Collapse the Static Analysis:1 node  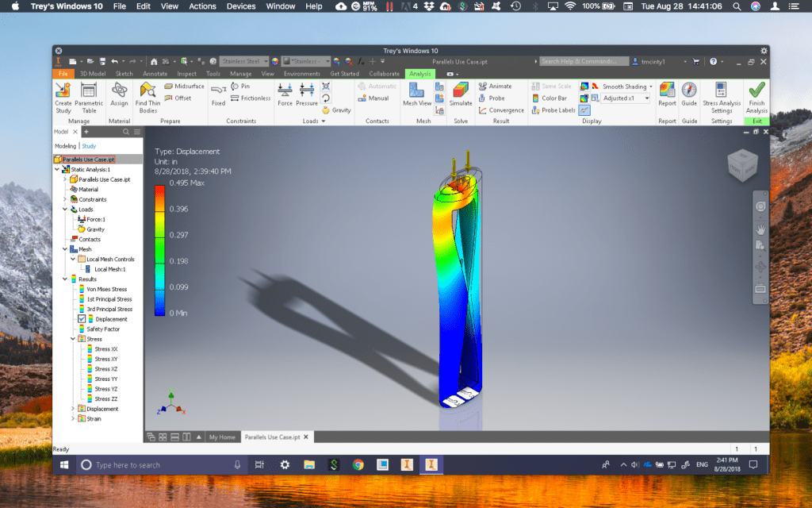[57, 170]
